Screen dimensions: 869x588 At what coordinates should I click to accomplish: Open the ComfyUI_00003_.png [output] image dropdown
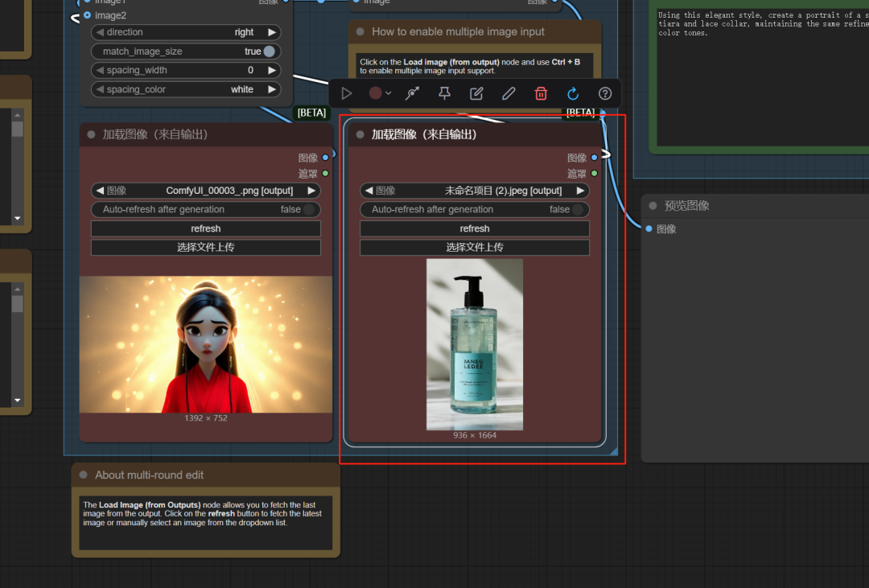pos(206,191)
